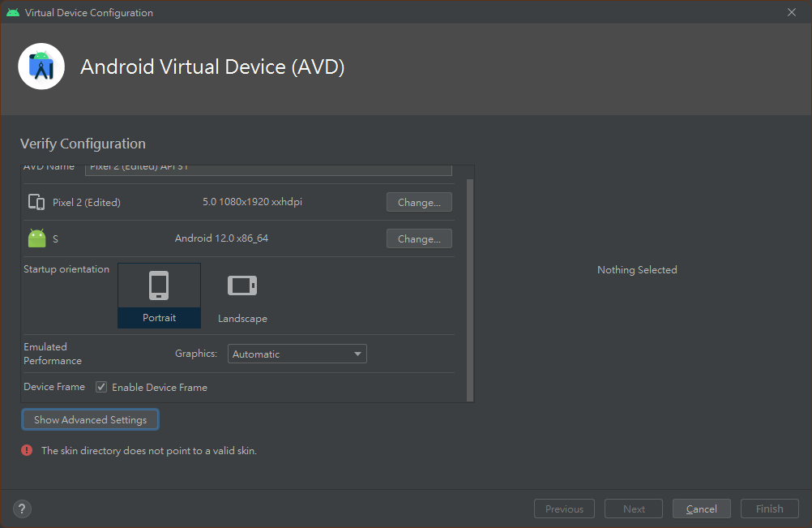Image resolution: width=812 pixels, height=528 pixels.
Task: Click the Android icon in title bar
Action: click(x=13, y=12)
